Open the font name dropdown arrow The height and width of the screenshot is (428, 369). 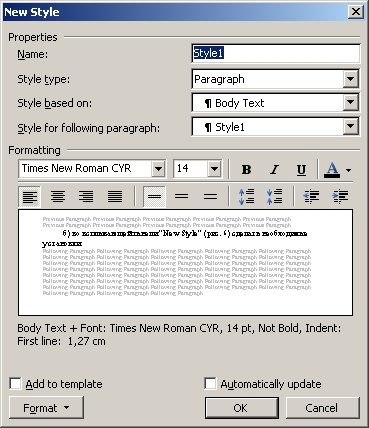click(158, 169)
